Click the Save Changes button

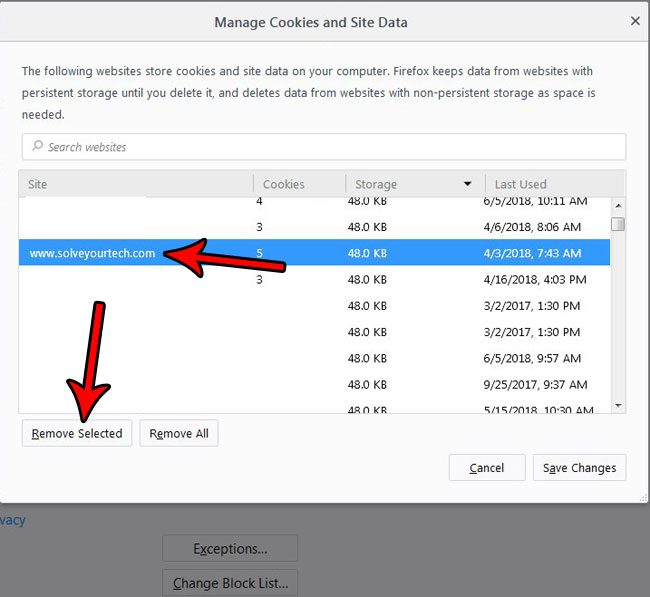click(580, 467)
